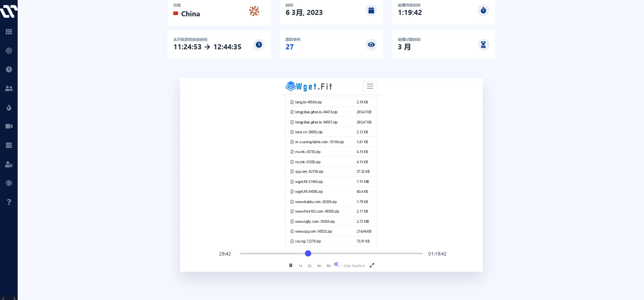Expand the sidebar using bottom right arrow
The width and height of the screenshot is (644, 300).
point(14,298)
